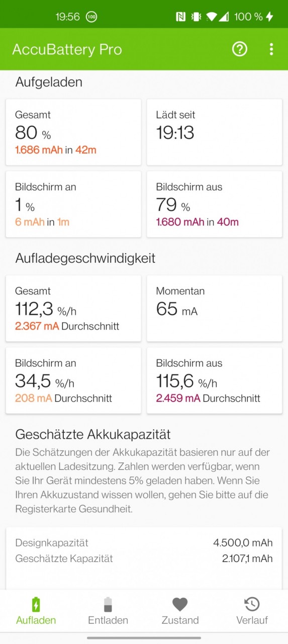Switch to the Entladen tab
Screen dimensions: 288x644
(108, 620)
